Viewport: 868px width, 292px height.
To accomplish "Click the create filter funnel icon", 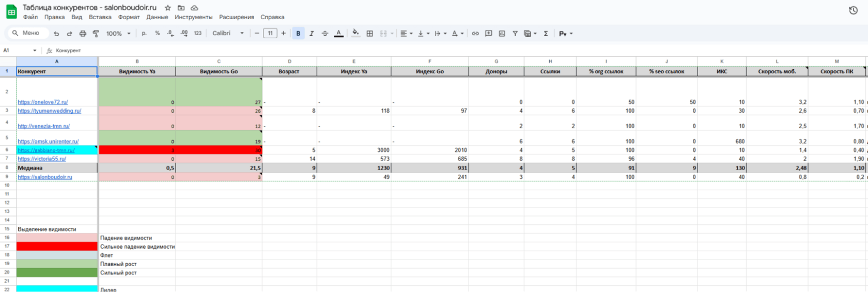I will tap(515, 34).
